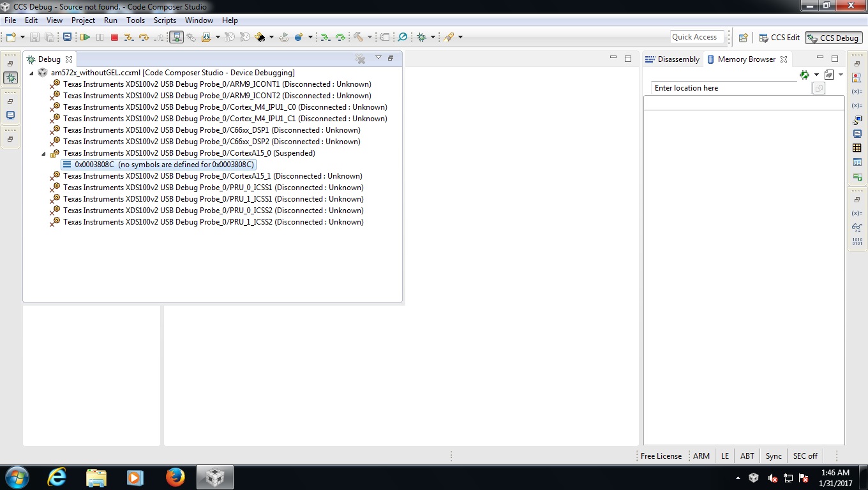Click the Go button beside the location field
Screen dimensions: 868x490
click(x=819, y=88)
